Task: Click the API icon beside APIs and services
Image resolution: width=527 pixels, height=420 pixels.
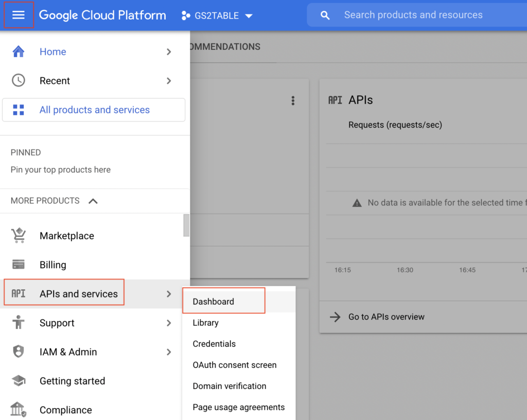Action: coord(19,294)
